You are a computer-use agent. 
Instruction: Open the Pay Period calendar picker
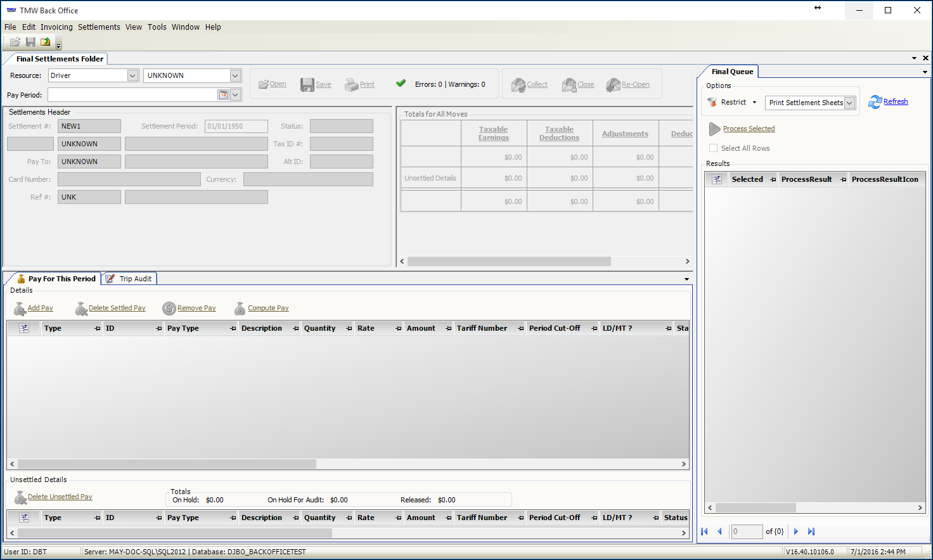[223, 95]
